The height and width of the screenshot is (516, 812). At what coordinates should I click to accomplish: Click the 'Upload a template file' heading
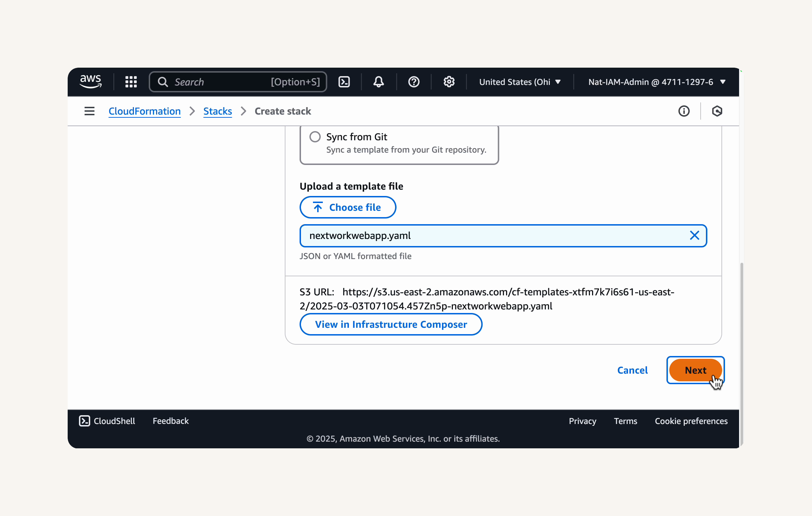(x=351, y=186)
